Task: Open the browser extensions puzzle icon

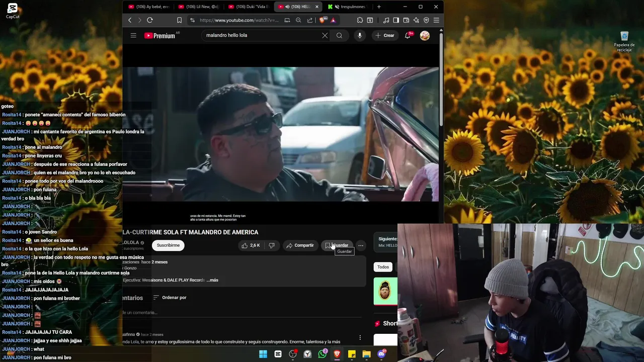Action: click(x=360, y=20)
